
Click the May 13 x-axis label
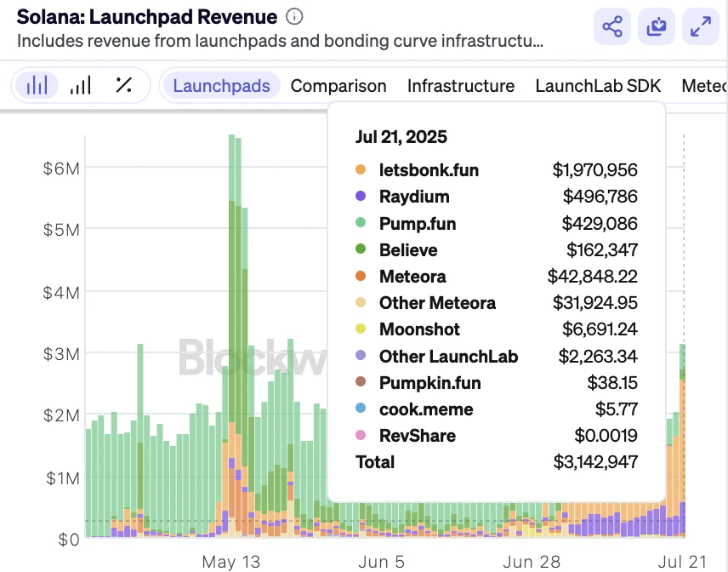(x=230, y=562)
